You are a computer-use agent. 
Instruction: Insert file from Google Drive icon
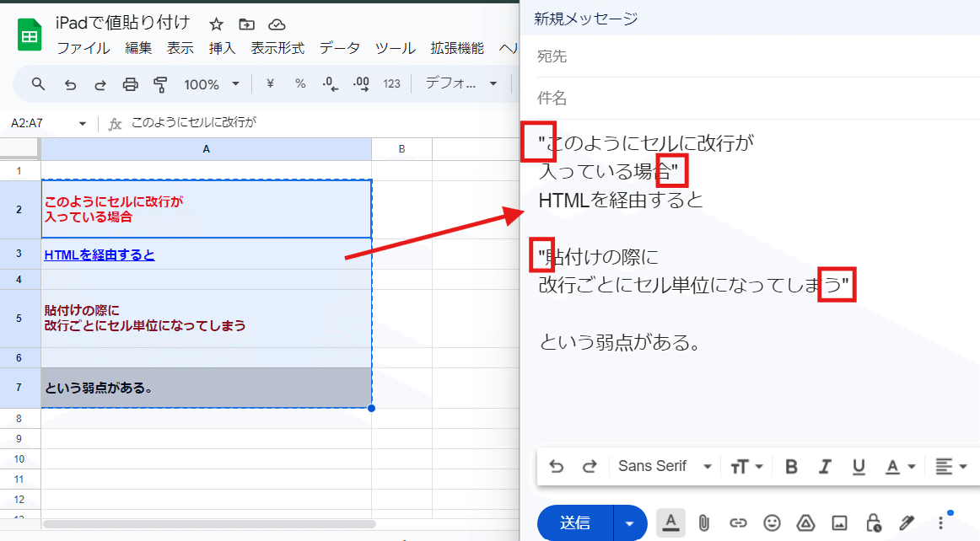(805, 523)
